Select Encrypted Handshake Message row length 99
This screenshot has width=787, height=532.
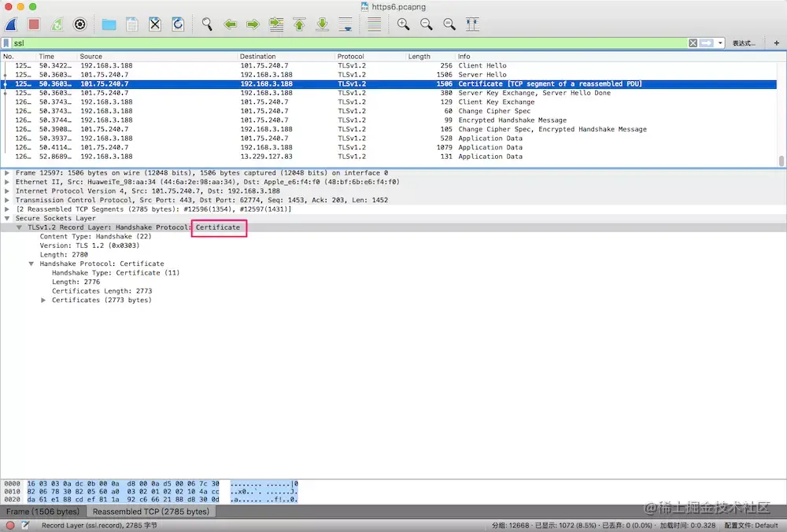(x=389, y=120)
